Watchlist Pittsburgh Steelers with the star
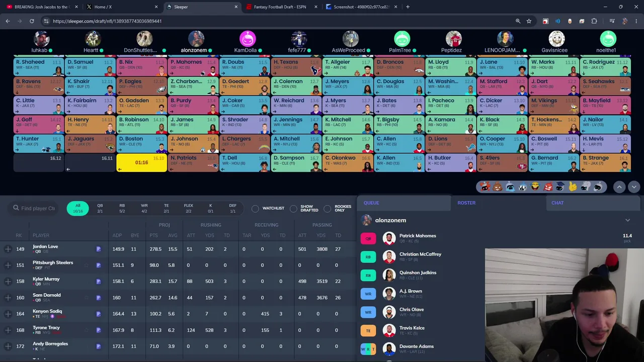Screen dimensions: 644x362 tap(87, 265)
